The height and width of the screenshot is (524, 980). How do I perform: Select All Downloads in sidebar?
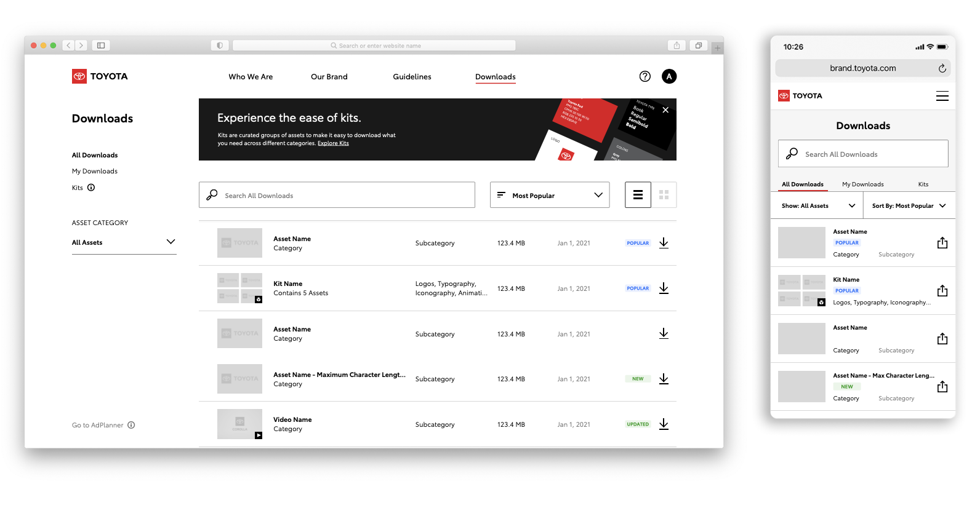(95, 155)
